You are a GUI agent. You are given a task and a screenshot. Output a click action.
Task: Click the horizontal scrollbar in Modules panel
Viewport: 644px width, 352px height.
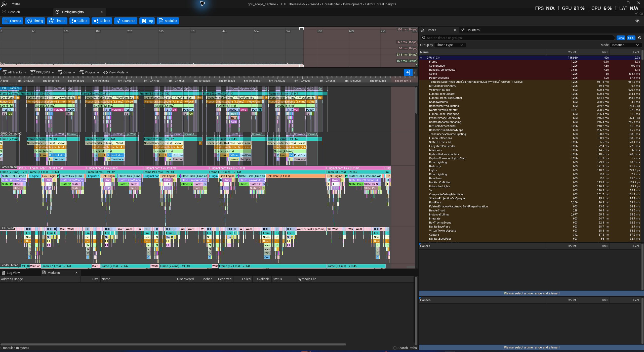point(173,344)
